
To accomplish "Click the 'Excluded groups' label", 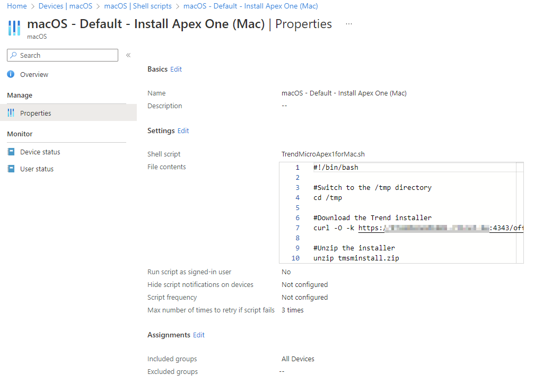I will [172, 372].
